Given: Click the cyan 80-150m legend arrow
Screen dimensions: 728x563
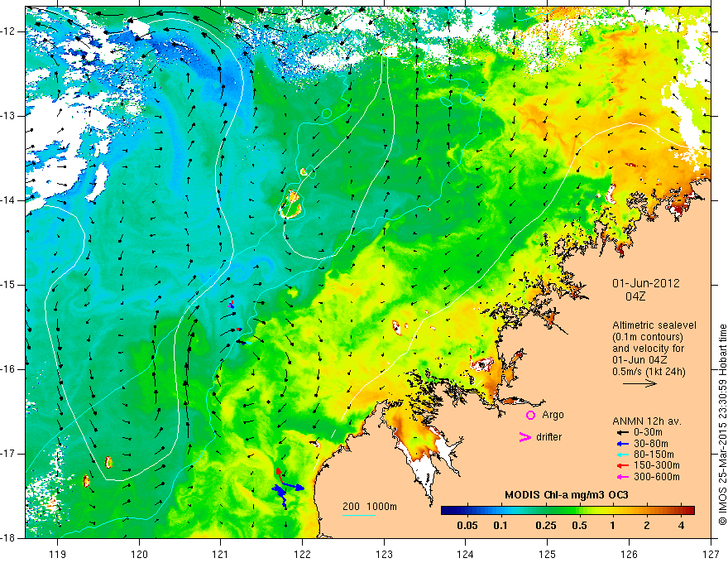Looking at the screenshot, I should pos(621,455).
